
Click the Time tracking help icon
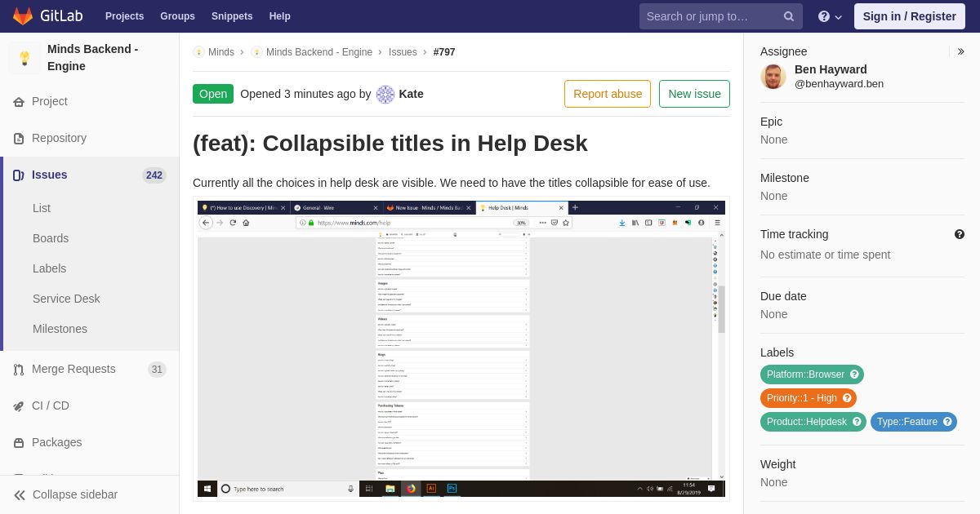[960, 234]
